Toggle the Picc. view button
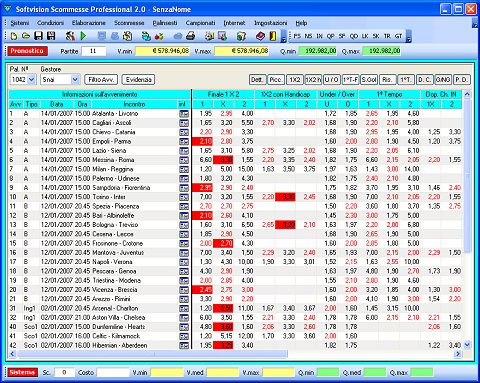The width and height of the screenshot is (480, 383). [x=276, y=80]
